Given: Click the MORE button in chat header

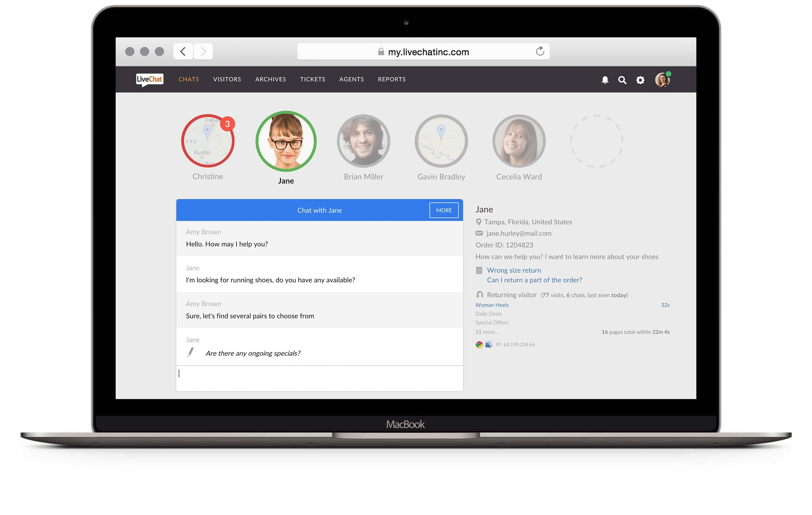Looking at the screenshot, I should (x=444, y=210).
